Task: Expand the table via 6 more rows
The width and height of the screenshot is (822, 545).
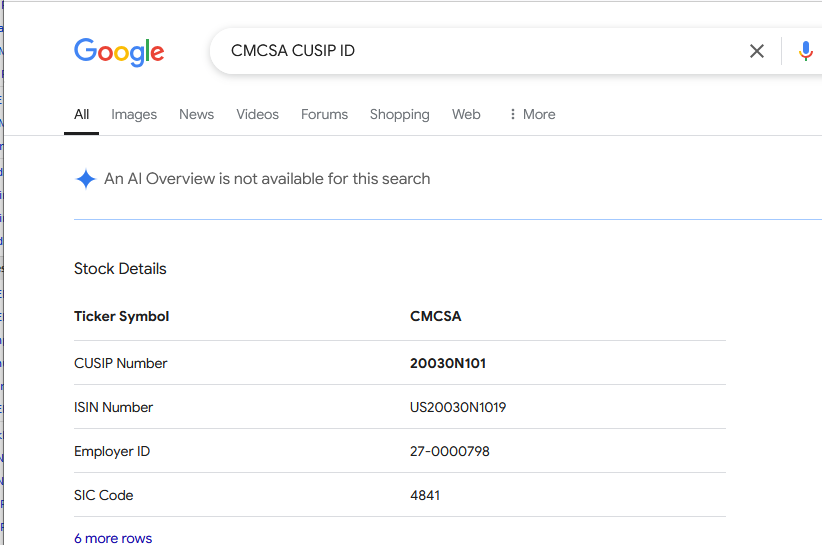Action: pos(113,538)
